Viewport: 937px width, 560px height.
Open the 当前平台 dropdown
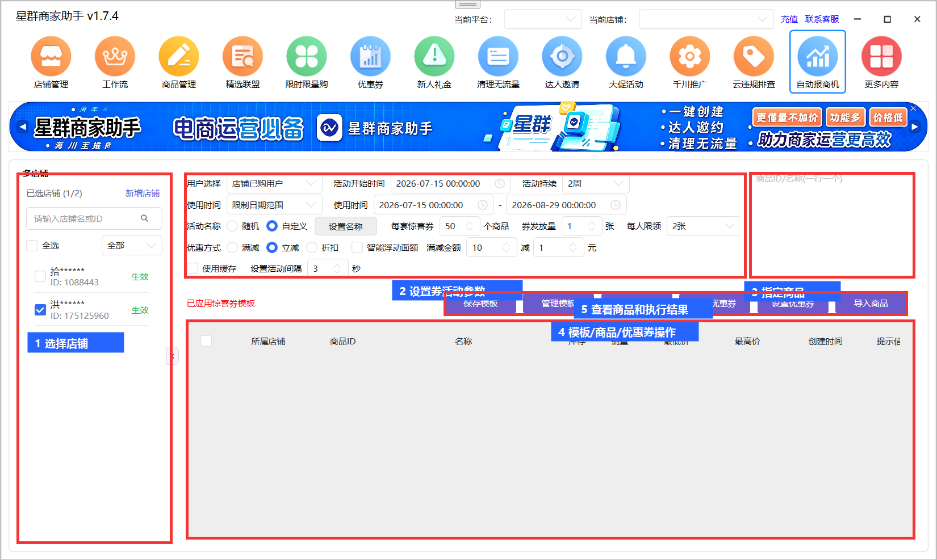(x=543, y=19)
